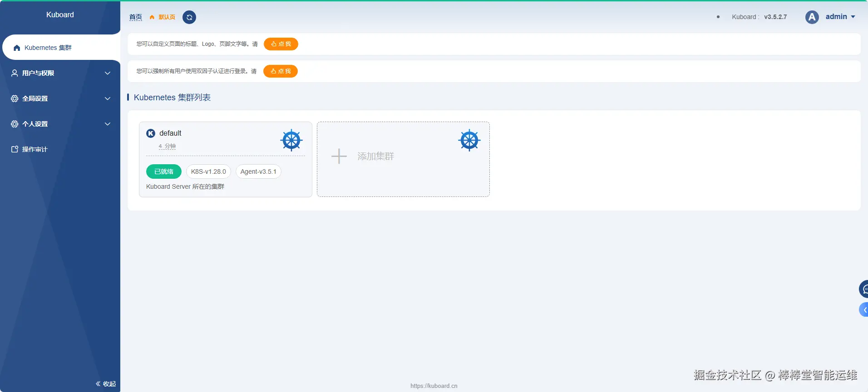Click the 添加集群 text label
The height and width of the screenshot is (392, 868).
[x=376, y=156]
